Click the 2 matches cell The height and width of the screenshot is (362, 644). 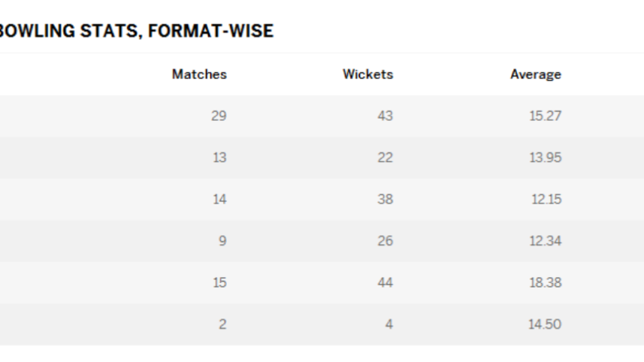(x=222, y=324)
